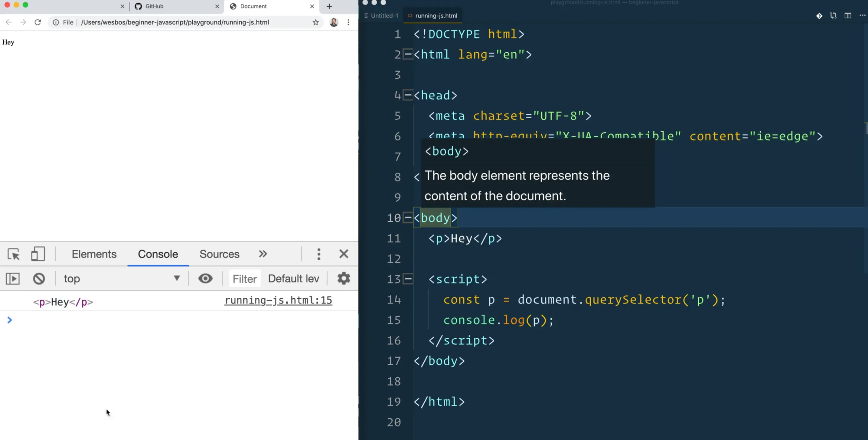This screenshot has width=868, height=440.
Task: Toggle the live expression eye icon
Action: click(205, 278)
